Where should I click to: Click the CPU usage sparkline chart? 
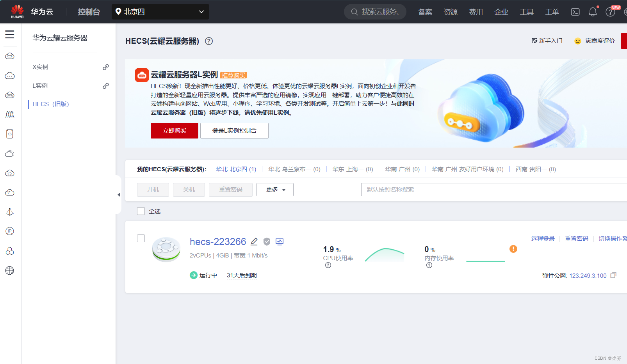pos(385,255)
